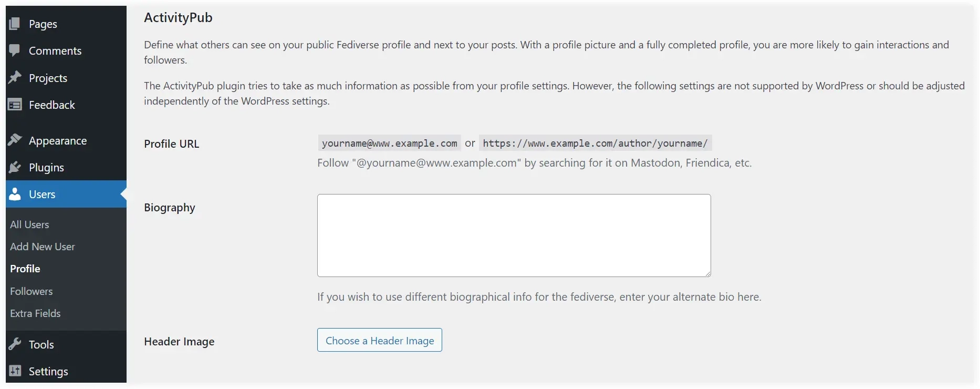The width and height of the screenshot is (980, 389).
Task: Click the Tools wrench icon
Action: point(15,344)
